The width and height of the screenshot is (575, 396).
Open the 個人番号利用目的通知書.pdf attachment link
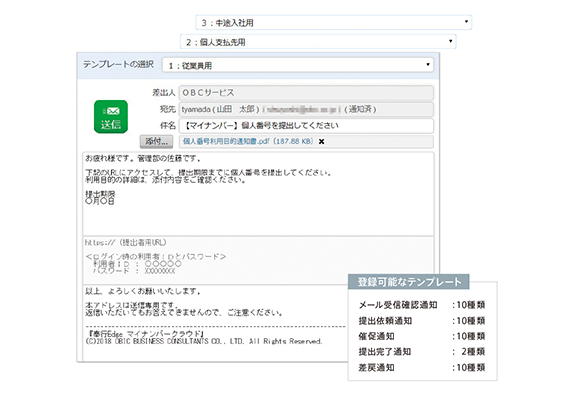point(248,141)
